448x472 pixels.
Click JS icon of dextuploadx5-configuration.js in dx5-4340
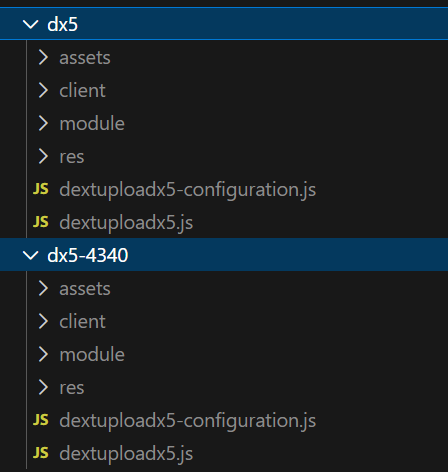tap(41, 420)
